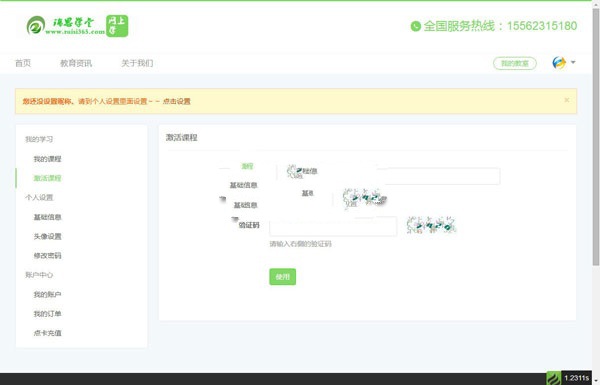Viewport: 600px width, 385px height.
Task: Open 我的账户 in the sidebar
Action: pos(47,294)
